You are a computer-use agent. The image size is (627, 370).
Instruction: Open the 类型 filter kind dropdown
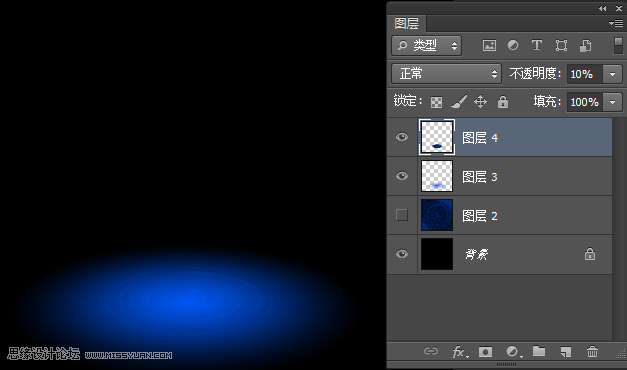pos(427,46)
